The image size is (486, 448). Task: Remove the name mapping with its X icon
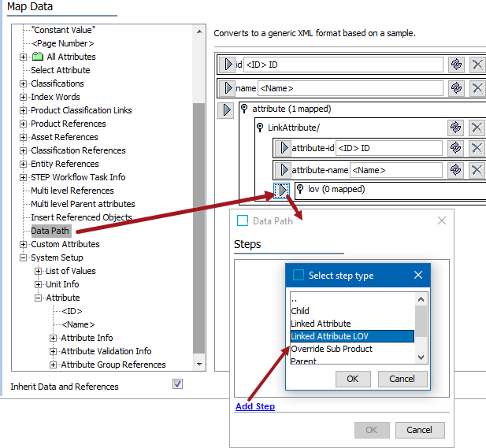(477, 88)
